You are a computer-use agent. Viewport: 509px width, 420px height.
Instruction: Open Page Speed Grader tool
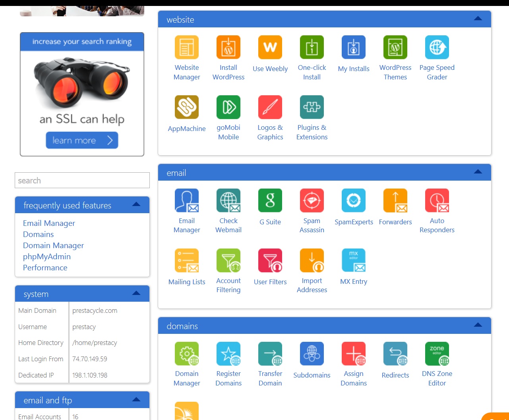[x=437, y=48]
